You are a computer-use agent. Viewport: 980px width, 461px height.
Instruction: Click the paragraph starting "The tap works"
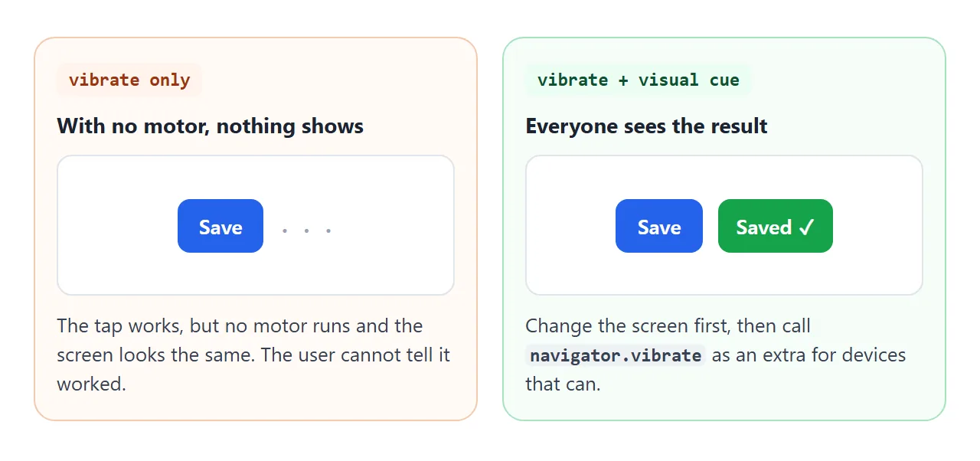click(x=253, y=355)
